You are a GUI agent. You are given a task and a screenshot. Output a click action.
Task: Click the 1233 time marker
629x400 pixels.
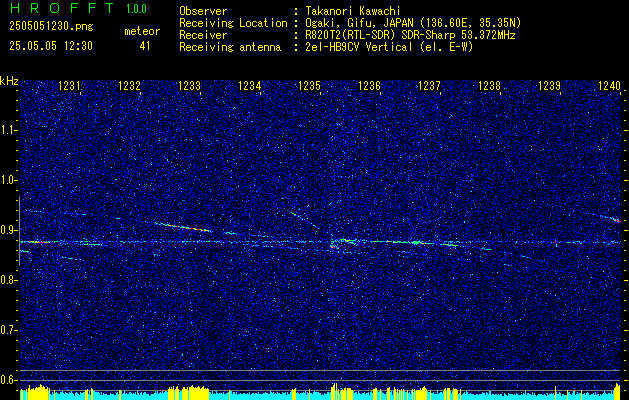tap(189, 85)
